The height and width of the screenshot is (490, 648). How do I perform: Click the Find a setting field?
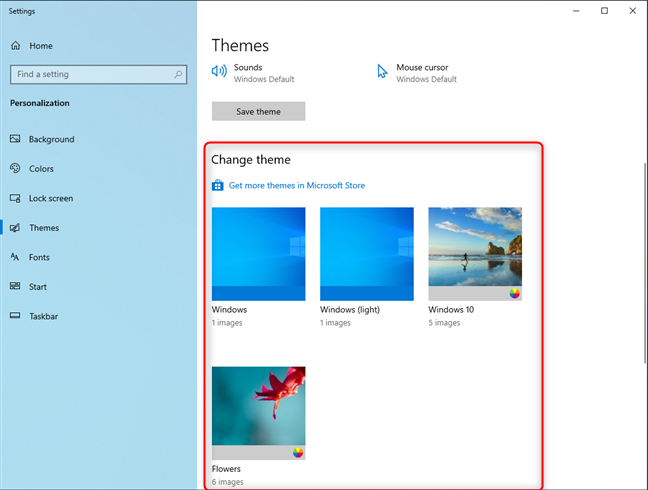tap(98, 74)
